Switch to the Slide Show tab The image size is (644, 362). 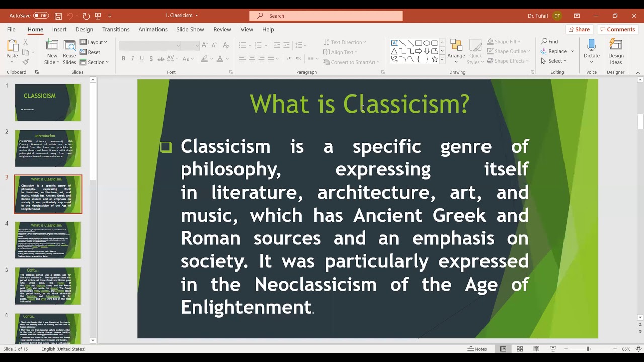(x=190, y=29)
